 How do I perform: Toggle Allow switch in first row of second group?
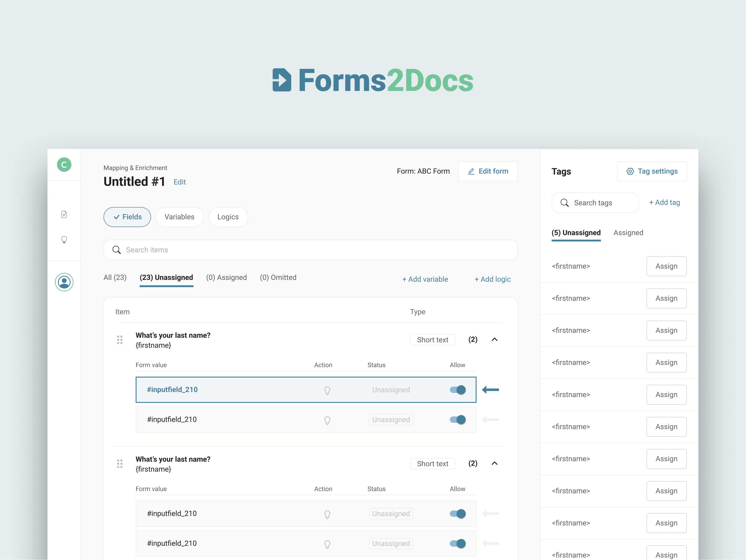pos(458,513)
